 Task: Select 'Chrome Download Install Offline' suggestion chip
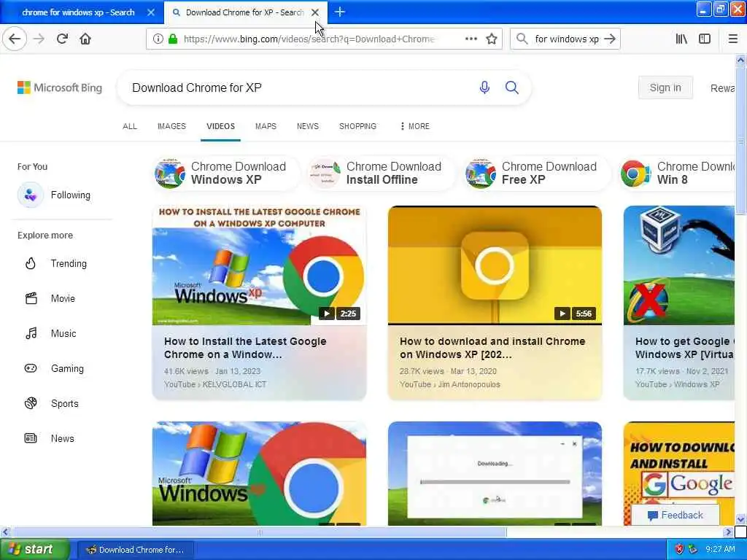click(x=381, y=174)
